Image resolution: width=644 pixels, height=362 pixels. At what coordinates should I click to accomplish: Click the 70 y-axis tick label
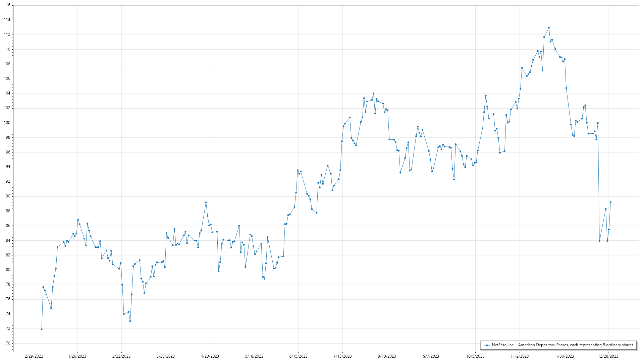point(8,343)
